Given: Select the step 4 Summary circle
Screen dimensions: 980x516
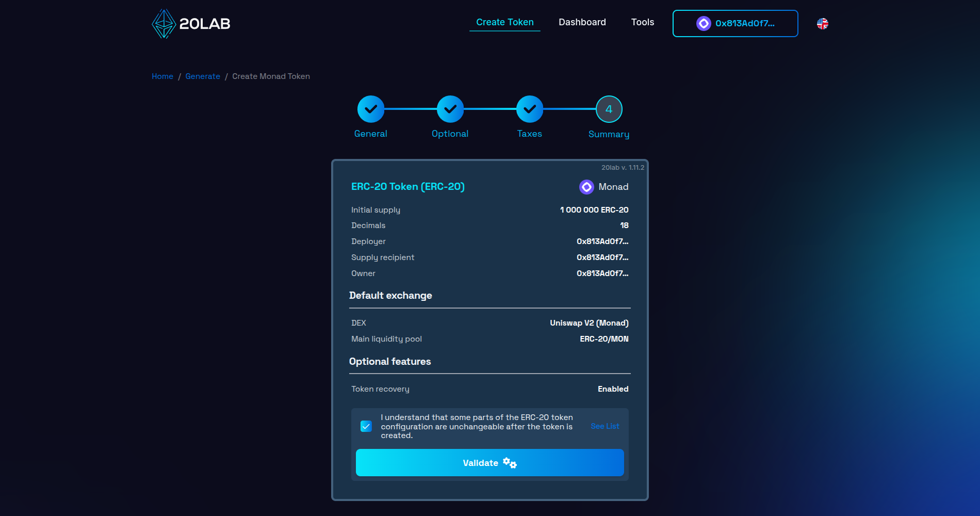Looking at the screenshot, I should pyautogui.click(x=609, y=109).
